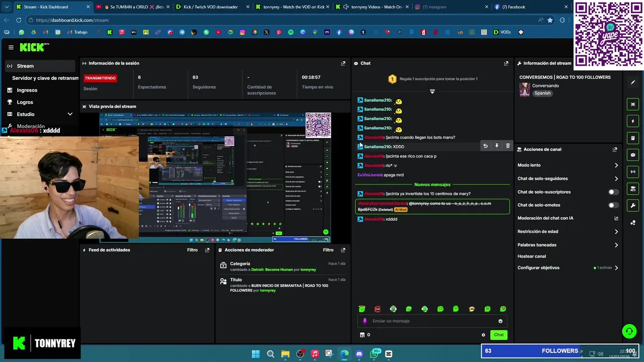Switch to the Facebook browser tab
Screen dimensions: 644x362
click(531, 7)
